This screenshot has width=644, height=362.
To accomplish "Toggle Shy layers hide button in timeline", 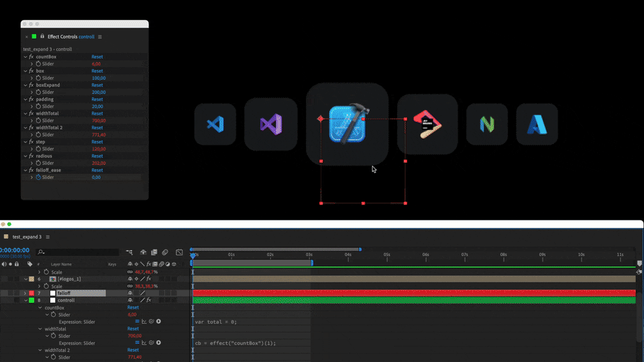I will (x=143, y=252).
